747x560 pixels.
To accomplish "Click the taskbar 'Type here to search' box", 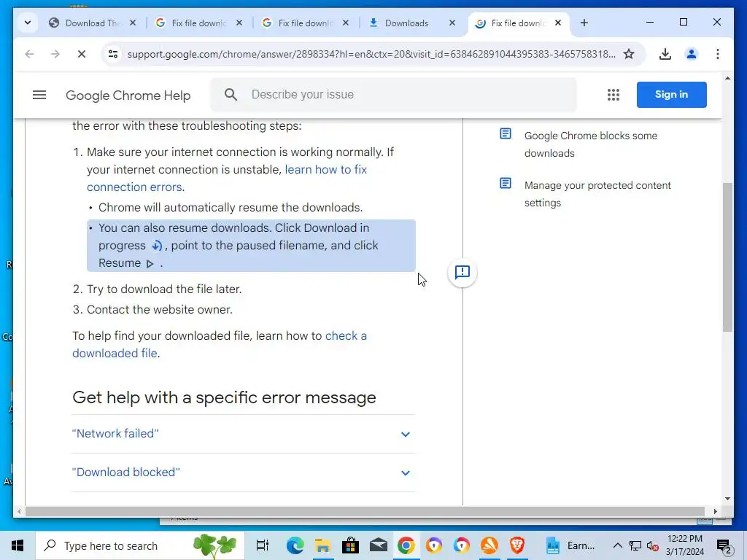I will pos(140,545).
